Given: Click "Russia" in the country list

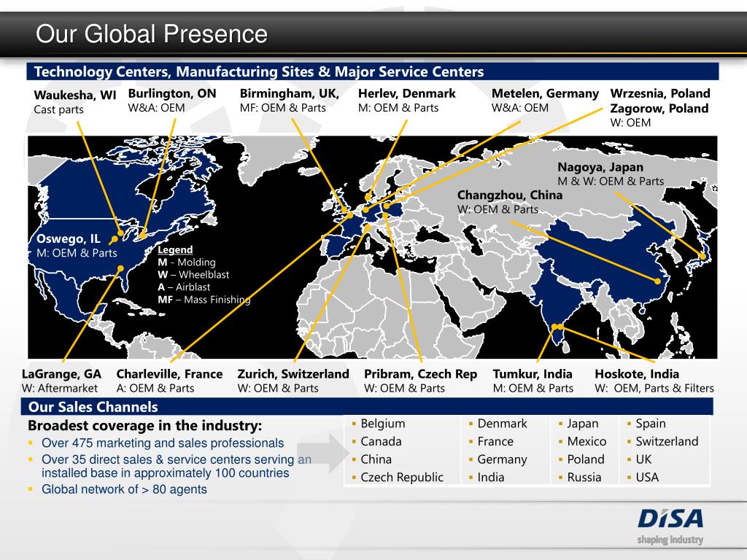Looking at the screenshot, I should click(584, 477).
